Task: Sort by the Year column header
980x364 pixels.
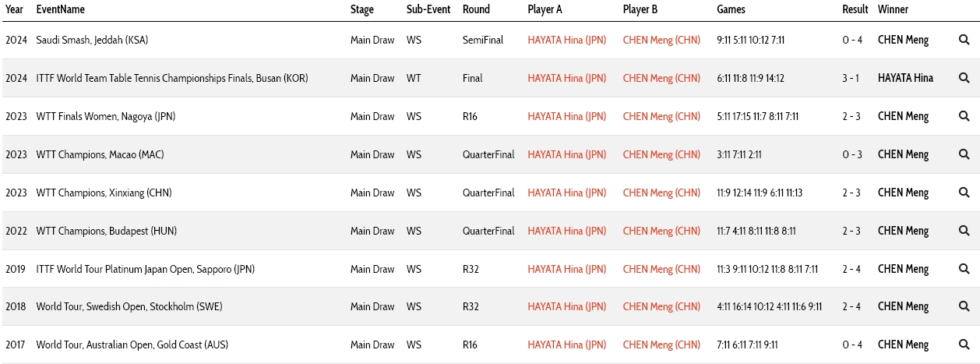Action: [14, 9]
